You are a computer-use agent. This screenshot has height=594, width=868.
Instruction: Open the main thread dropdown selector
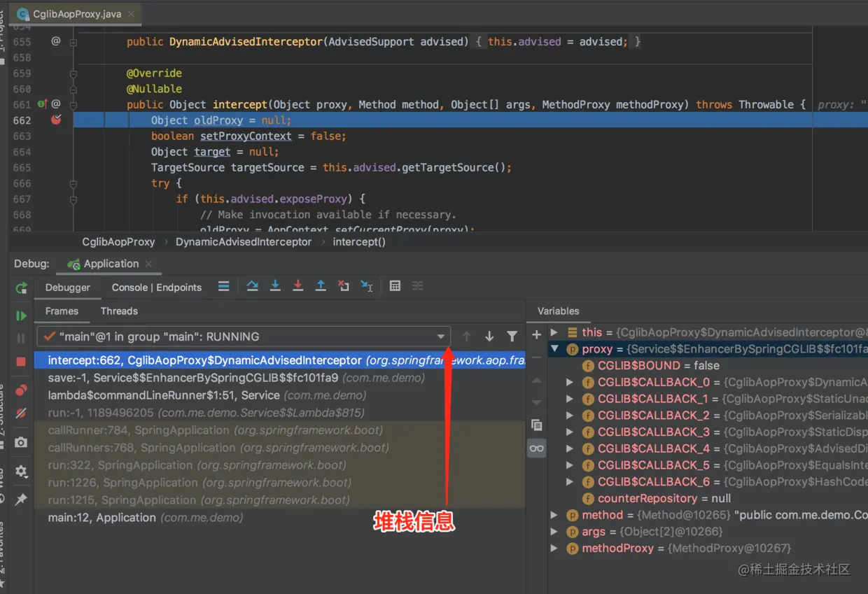[440, 337]
